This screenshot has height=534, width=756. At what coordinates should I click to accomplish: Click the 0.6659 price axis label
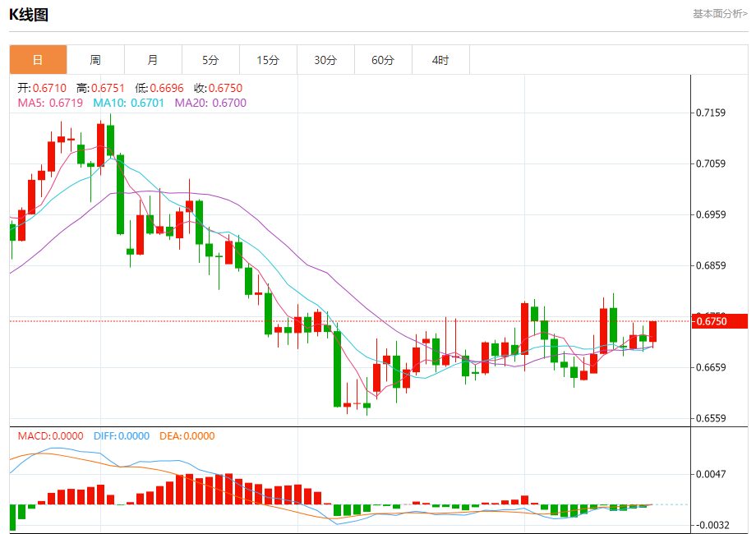(711, 367)
